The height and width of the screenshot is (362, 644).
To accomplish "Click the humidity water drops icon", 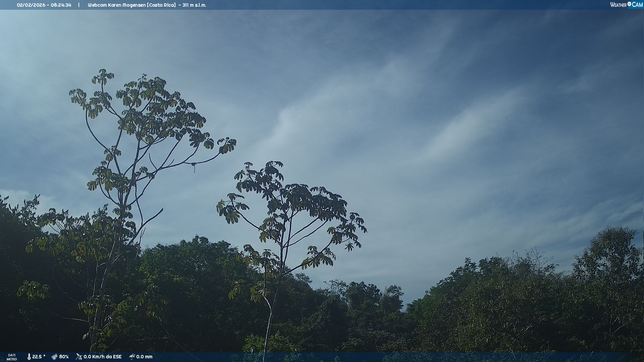I will [x=54, y=357].
